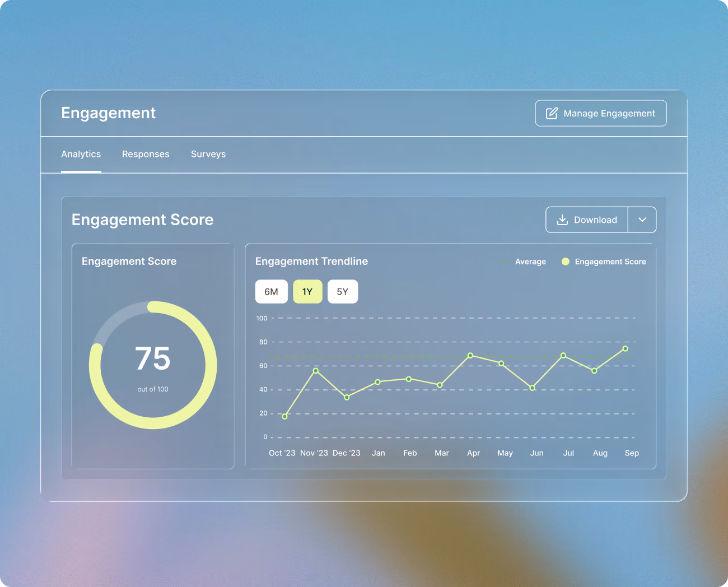Click the 80 y-axis label
Screen dimensions: 728x587
pyautogui.click(x=263, y=342)
